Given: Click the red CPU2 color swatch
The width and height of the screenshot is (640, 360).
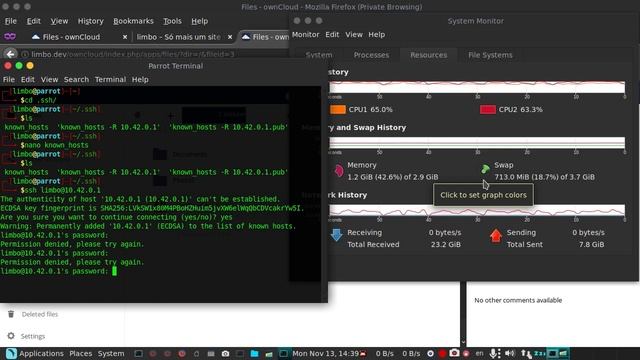Looking at the screenshot, I should (x=488, y=109).
